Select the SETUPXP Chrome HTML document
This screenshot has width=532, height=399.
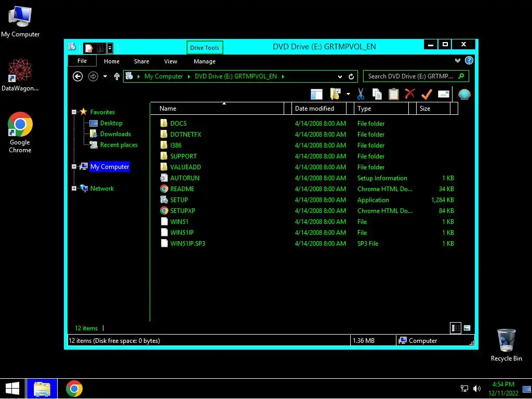[x=182, y=211]
